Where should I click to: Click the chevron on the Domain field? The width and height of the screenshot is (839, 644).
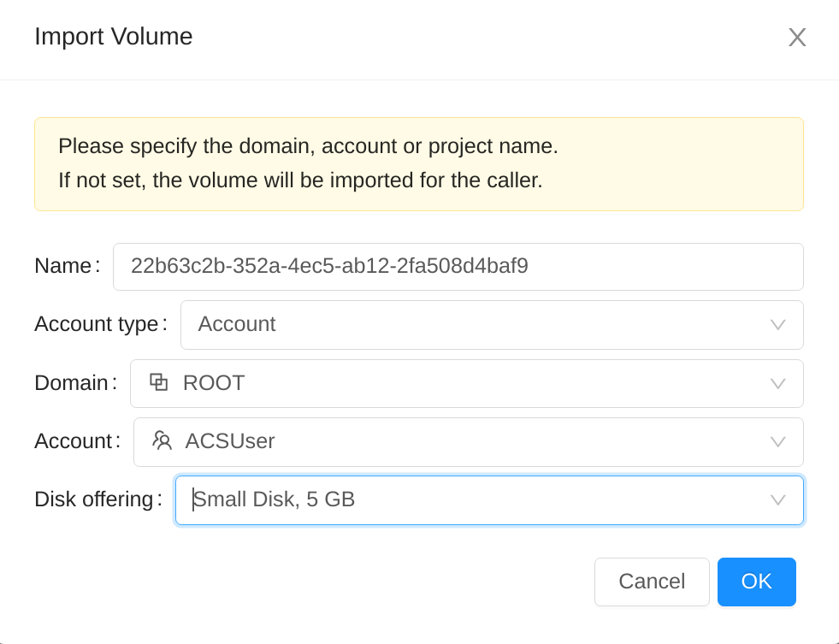[x=777, y=383]
